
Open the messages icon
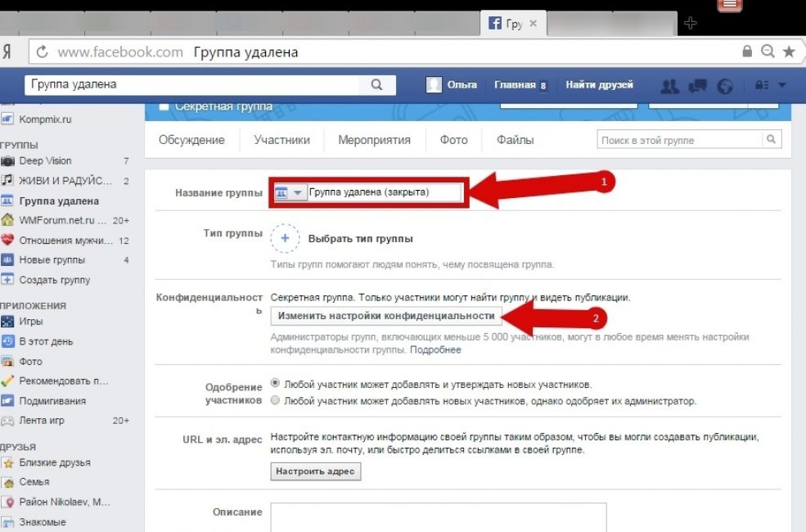(x=697, y=86)
